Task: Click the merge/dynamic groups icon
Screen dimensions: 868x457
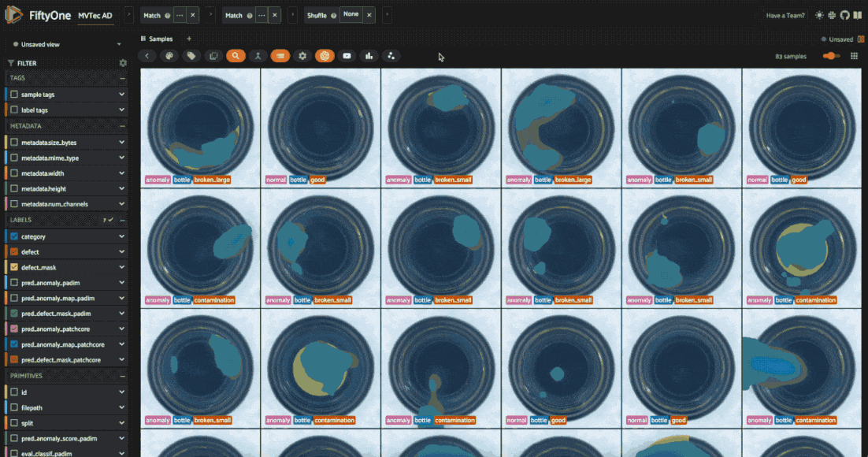Action: coord(258,56)
